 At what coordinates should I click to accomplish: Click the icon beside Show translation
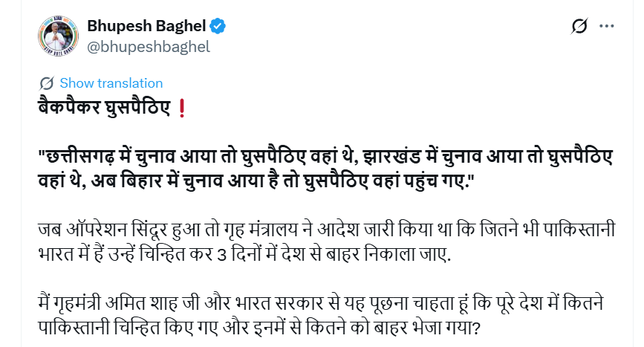tap(47, 83)
